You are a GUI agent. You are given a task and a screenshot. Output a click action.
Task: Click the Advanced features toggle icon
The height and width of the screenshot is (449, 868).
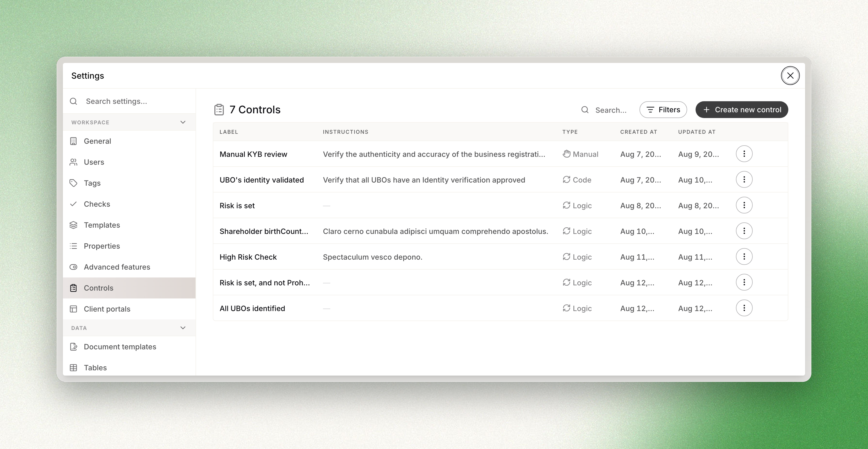[x=73, y=267]
